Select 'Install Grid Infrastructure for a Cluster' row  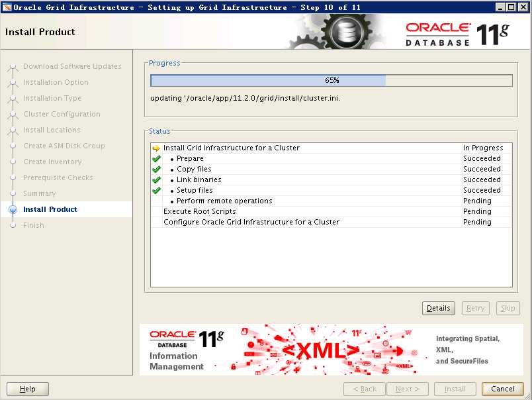click(332, 148)
